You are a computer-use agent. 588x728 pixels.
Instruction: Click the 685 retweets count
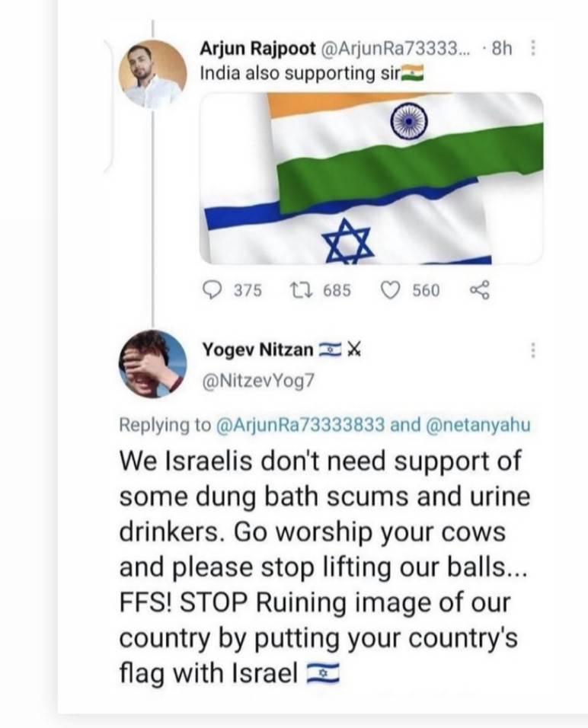[336, 290]
